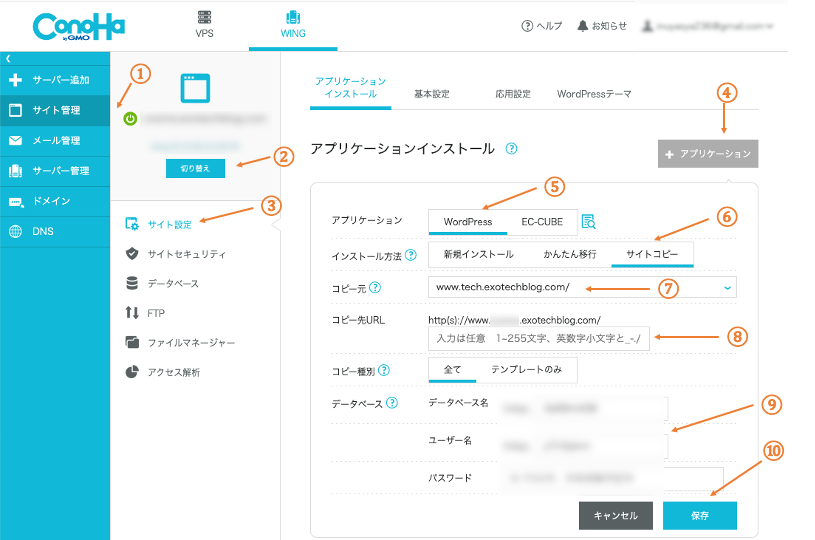Choose サイトコピー install method

[652, 254]
